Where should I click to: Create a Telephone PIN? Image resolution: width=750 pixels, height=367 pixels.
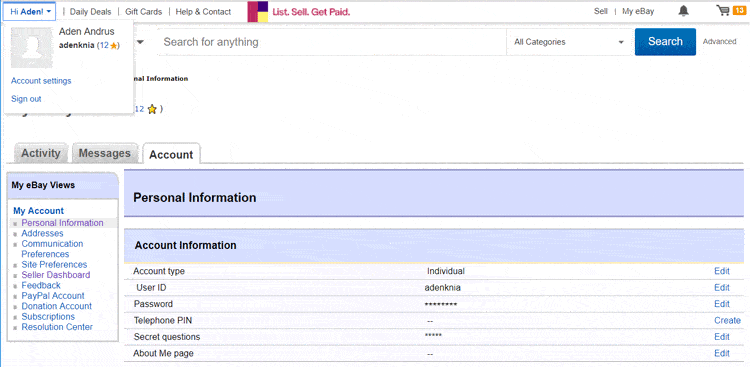click(727, 321)
